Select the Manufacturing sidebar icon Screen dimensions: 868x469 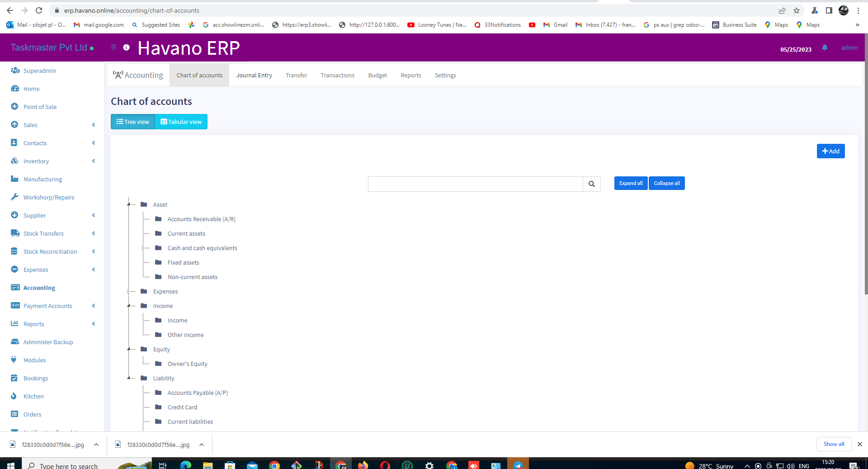[15, 179]
